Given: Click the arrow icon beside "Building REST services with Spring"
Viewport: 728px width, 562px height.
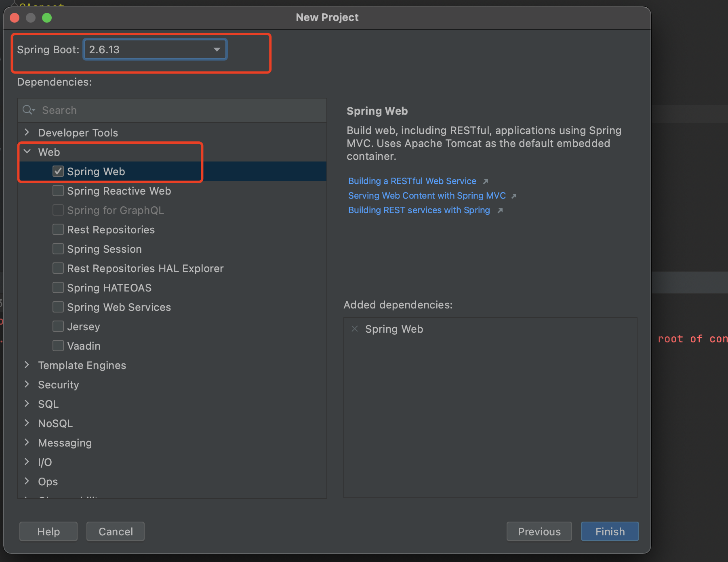Looking at the screenshot, I should (500, 210).
